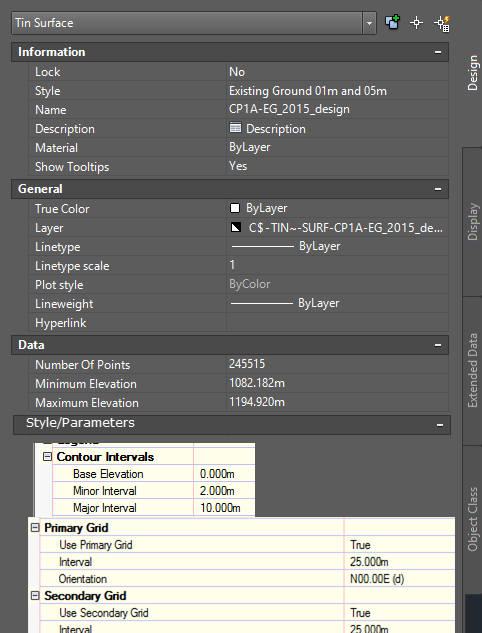The width and height of the screenshot is (482, 633).
Task: Click the Select Objects crosshair icon
Action: [x=416, y=23]
